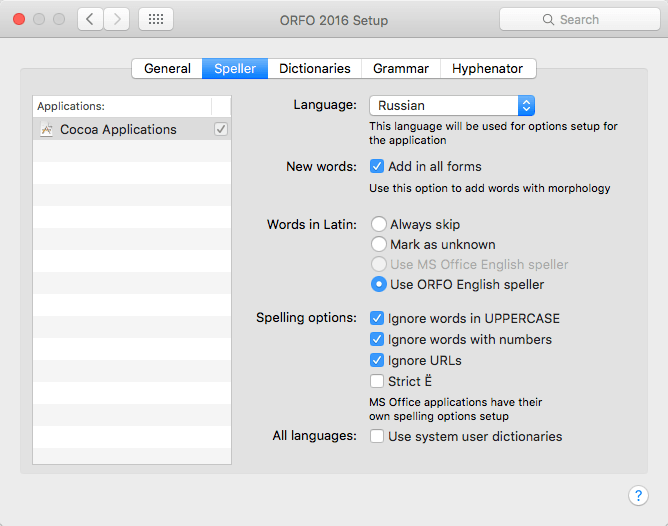Open help with the question mark button

pos(638,495)
